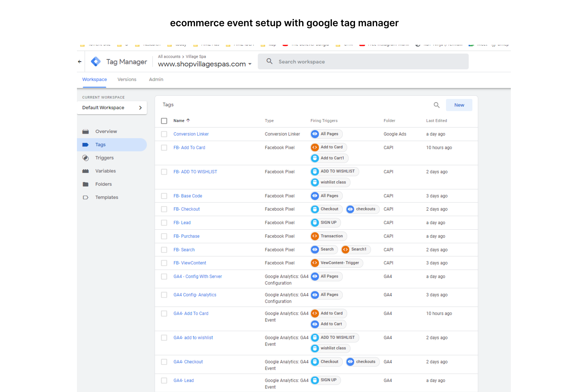Select the FB- Purchase row checkbox

[x=164, y=236]
